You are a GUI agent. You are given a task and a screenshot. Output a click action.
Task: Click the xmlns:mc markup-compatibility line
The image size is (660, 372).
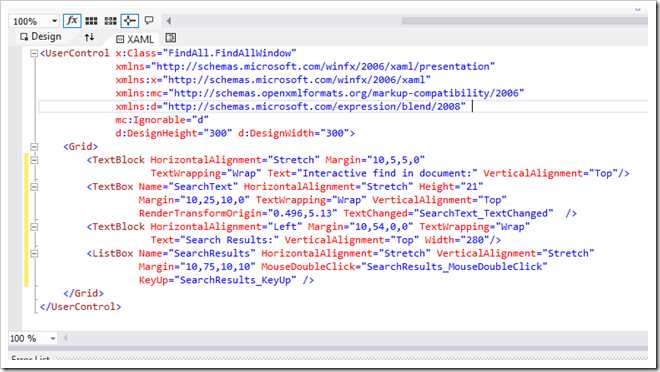[x=320, y=93]
